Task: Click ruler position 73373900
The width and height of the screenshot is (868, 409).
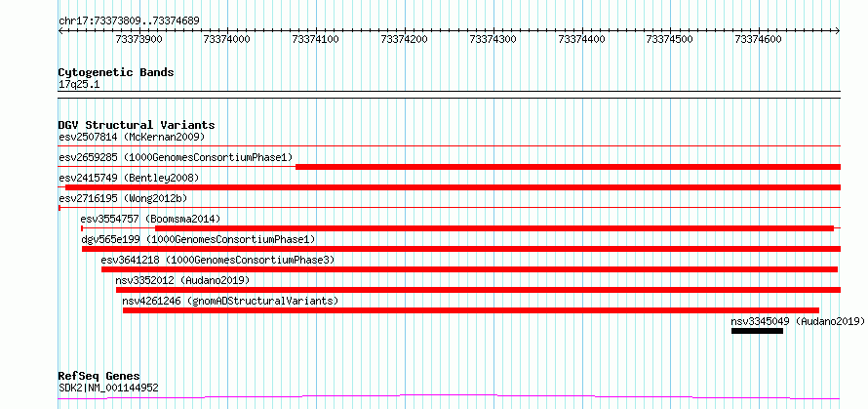Action: [x=138, y=39]
